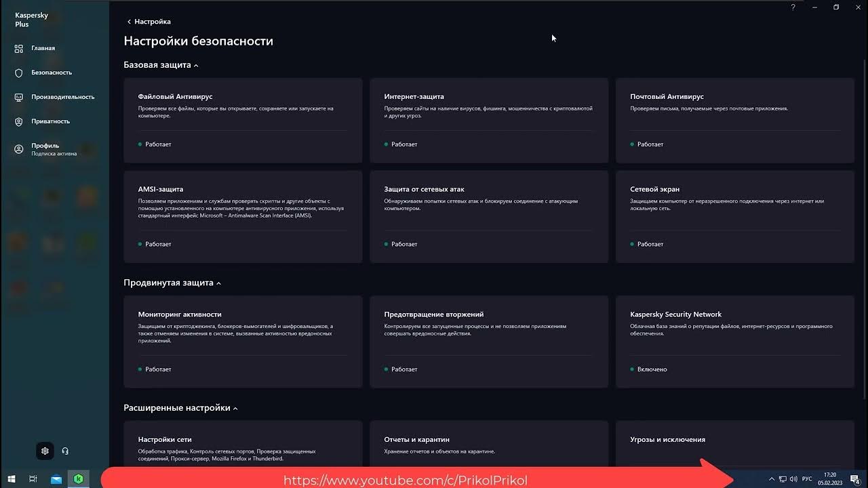868x488 pixels.
Task: Select Главная in the sidebar menu
Action: point(43,48)
